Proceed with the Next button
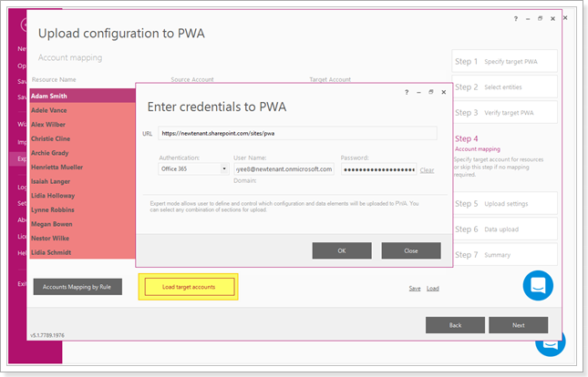Viewport: 588px width, 377px height. tap(518, 325)
